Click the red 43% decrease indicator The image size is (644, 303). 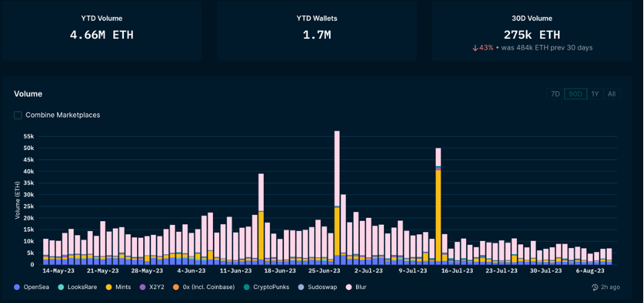tap(482, 48)
